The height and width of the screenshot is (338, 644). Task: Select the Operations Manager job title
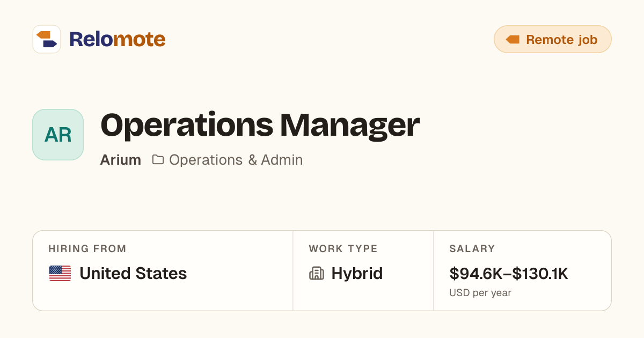(x=260, y=126)
